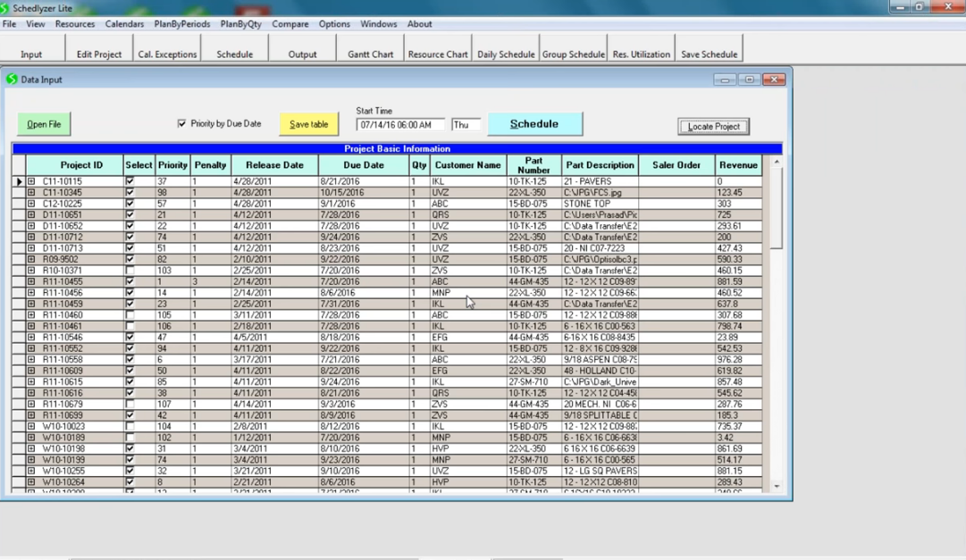Open the Resources menu

point(75,24)
